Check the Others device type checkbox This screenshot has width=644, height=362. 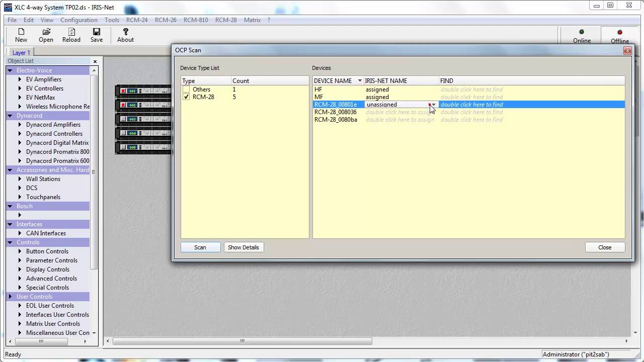186,89
